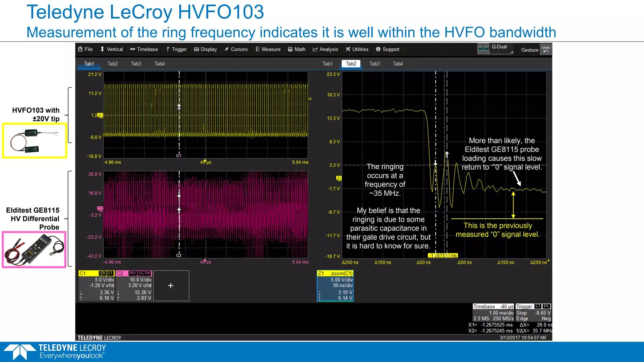Click the D1 indicator on the C1 descriptor
The width and height of the screenshot is (644, 362).
point(110,273)
